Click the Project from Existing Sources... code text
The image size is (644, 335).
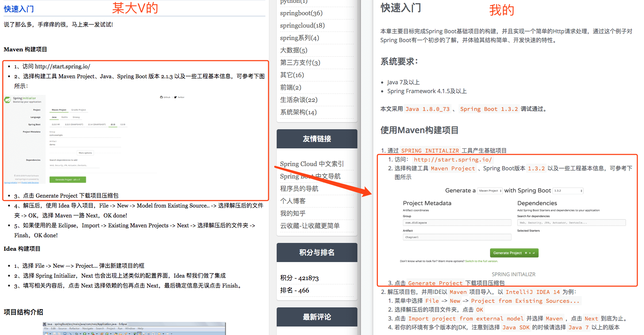tap(525, 301)
